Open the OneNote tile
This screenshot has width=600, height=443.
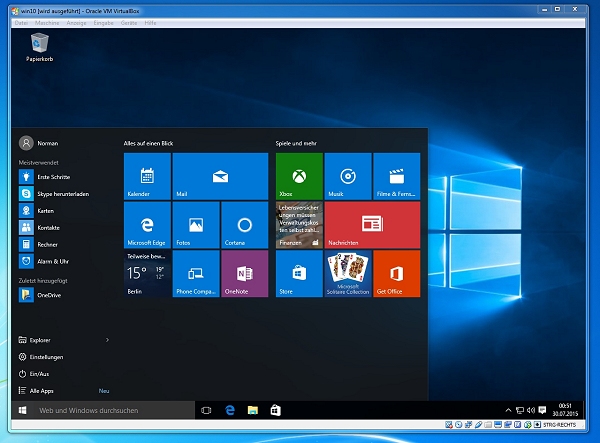pyautogui.click(x=245, y=274)
